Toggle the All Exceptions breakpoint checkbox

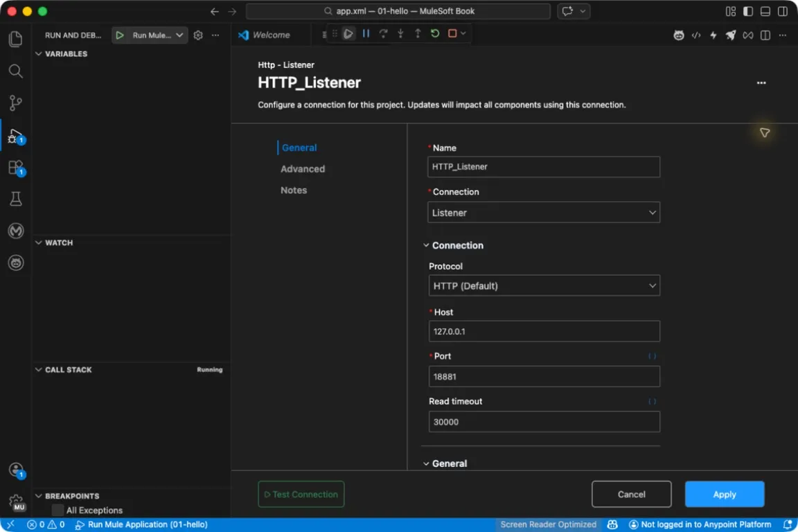(57, 510)
